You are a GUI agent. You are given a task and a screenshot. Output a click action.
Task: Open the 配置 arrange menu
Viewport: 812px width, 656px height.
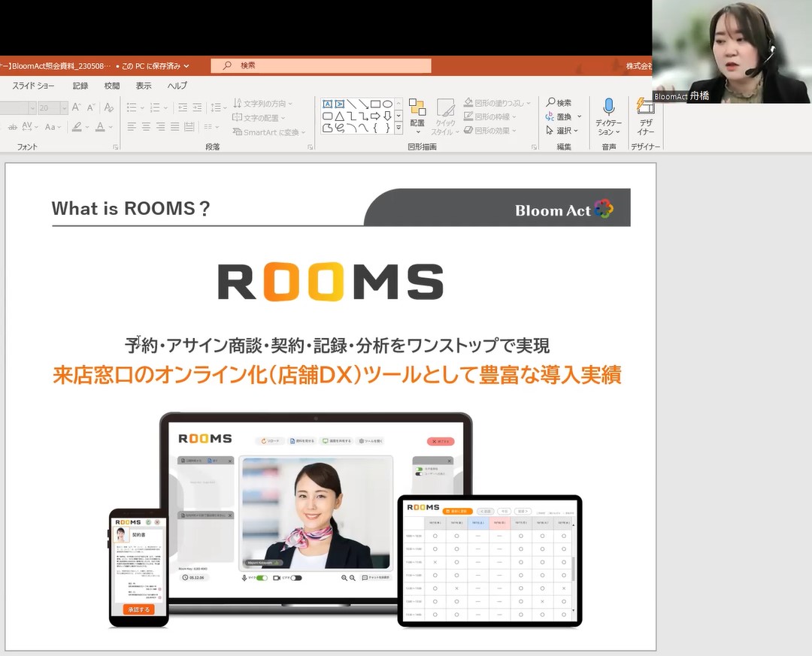tap(417, 116)
